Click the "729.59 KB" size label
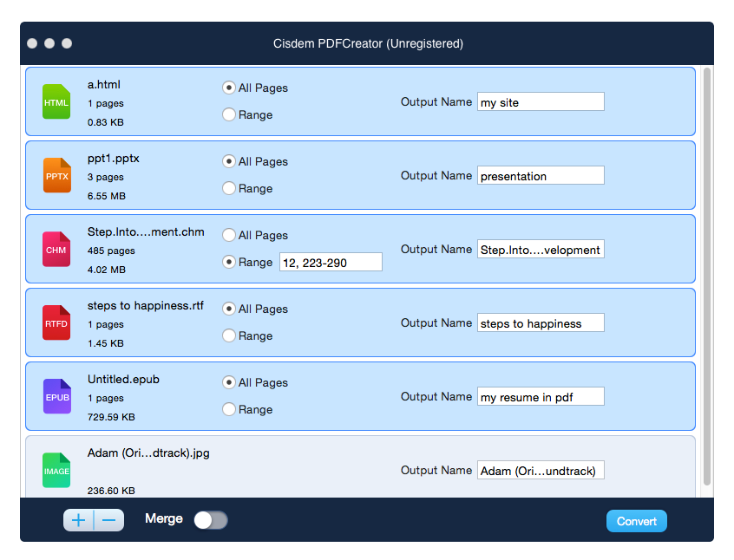This screenshot has width=734, height=560. 111,417
